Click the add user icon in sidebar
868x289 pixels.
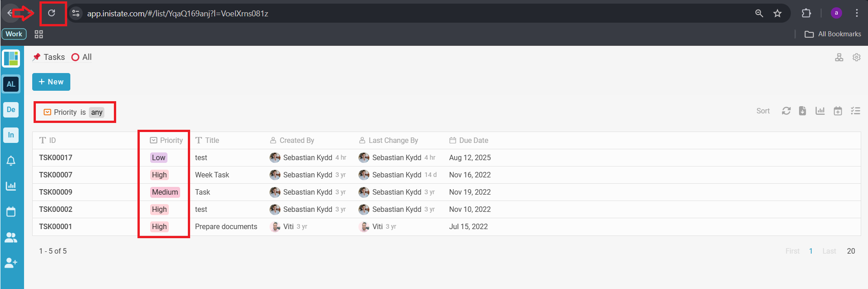(11, 263)
